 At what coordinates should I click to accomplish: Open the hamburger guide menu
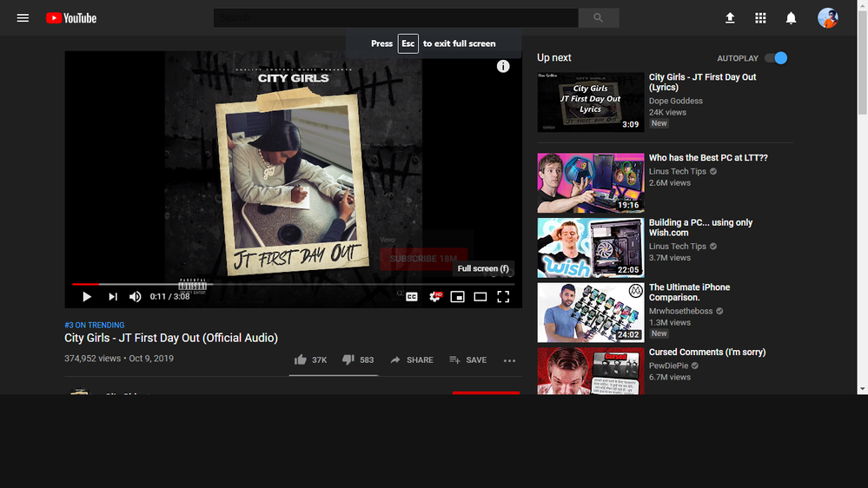pos(23,18)
